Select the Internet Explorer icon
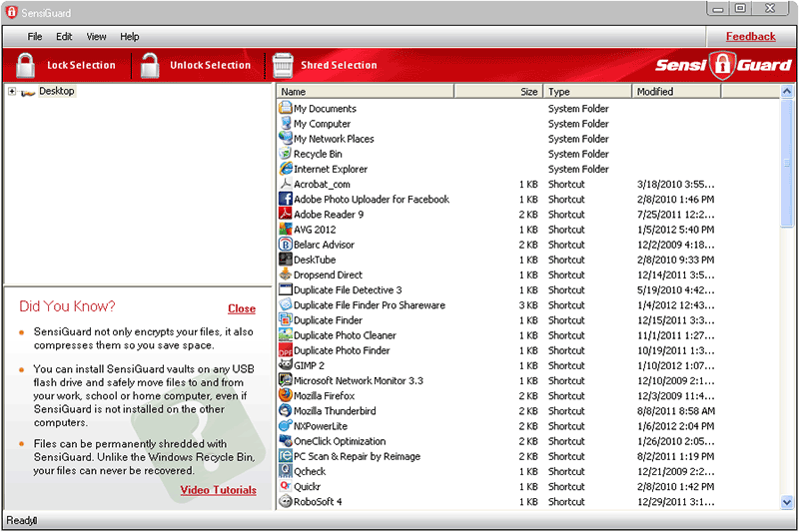This screenshot has width=799, height=532. click(286, 169)
